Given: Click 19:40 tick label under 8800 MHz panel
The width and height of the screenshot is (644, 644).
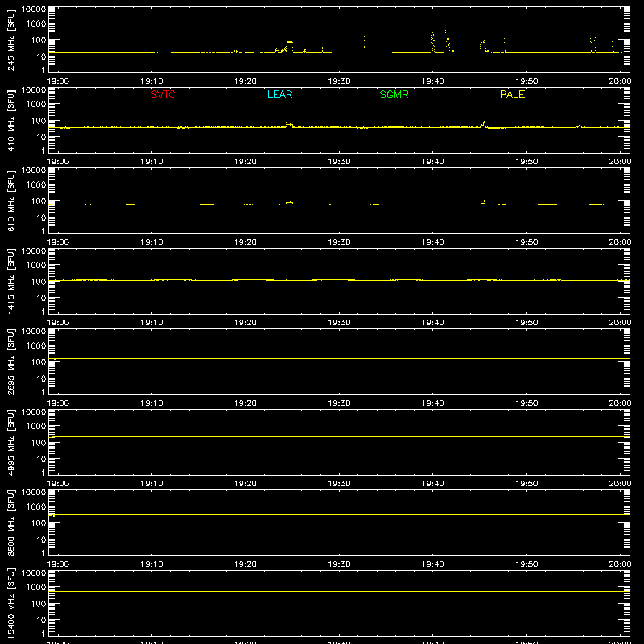Looking at the screenshot, I should pos(432,564).
